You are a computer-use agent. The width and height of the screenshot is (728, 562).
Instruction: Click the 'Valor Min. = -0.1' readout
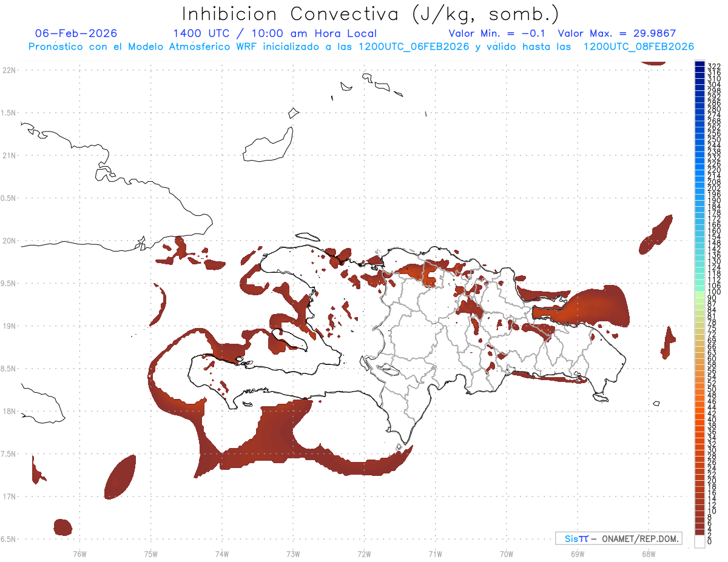tap(497, 33)
